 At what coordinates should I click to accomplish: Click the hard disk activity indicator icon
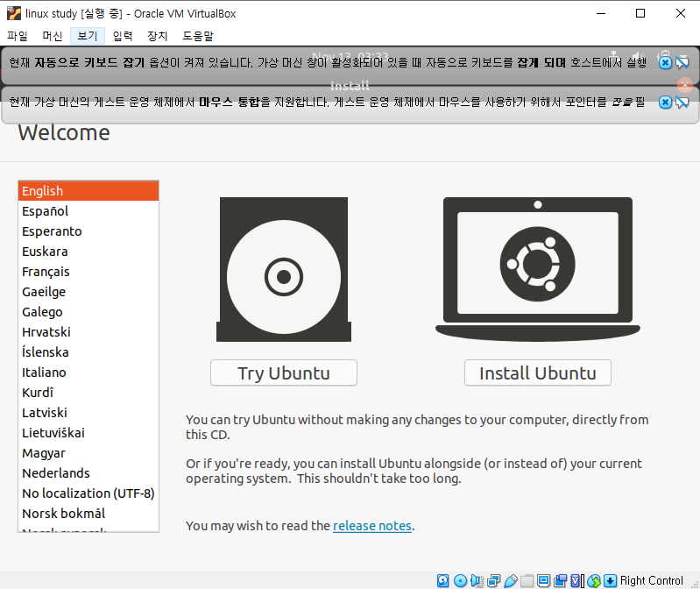[x=442, y=580]
